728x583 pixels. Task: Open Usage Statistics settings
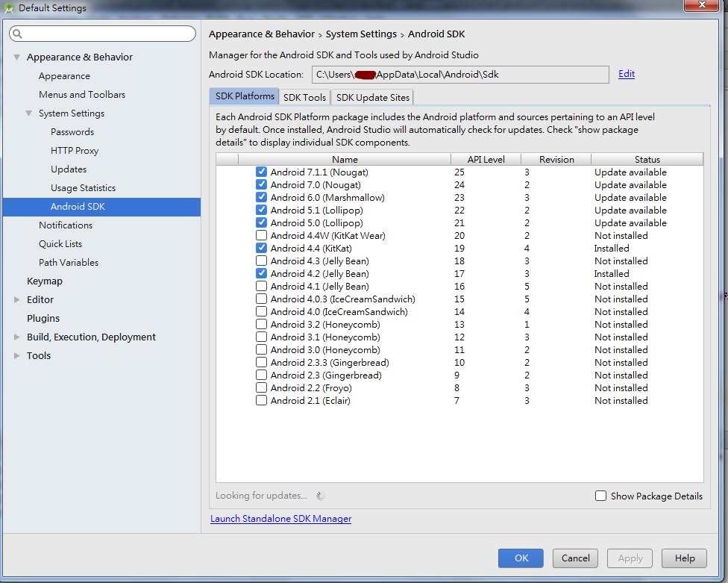83,187
